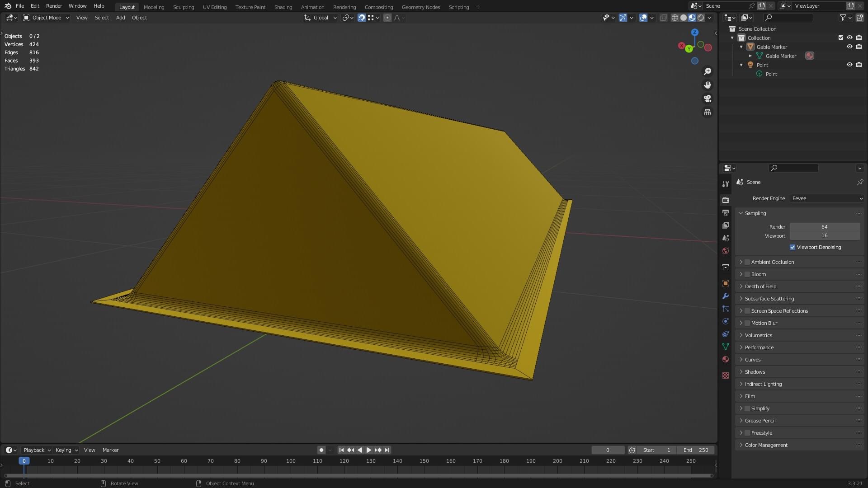This screenshot has height=488, width=868.
Task: Play animation forward button
Action: pos(369,450)
